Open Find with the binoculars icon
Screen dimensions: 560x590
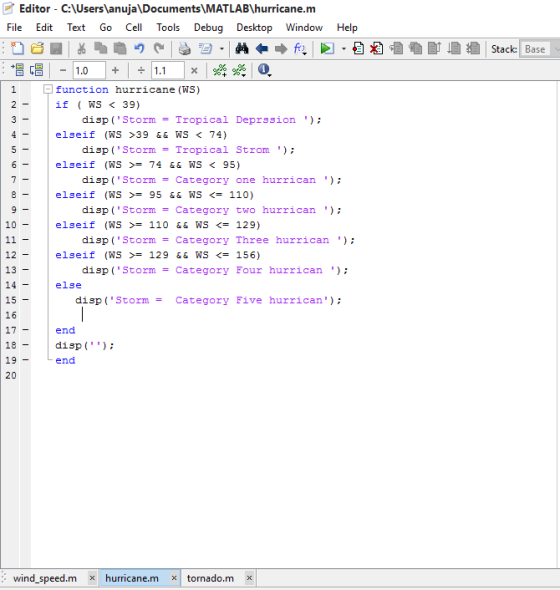[242, 49]
